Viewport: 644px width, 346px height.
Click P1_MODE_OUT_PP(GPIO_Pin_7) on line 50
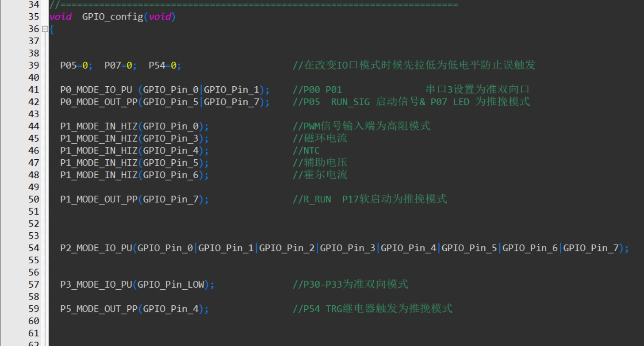(134, 199)
